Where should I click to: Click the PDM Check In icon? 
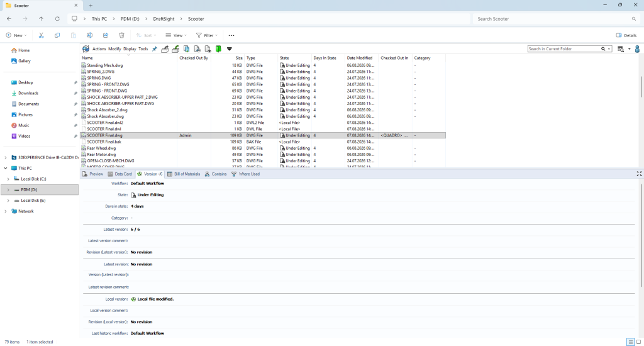pyautogui.click(x=175, y=49)
